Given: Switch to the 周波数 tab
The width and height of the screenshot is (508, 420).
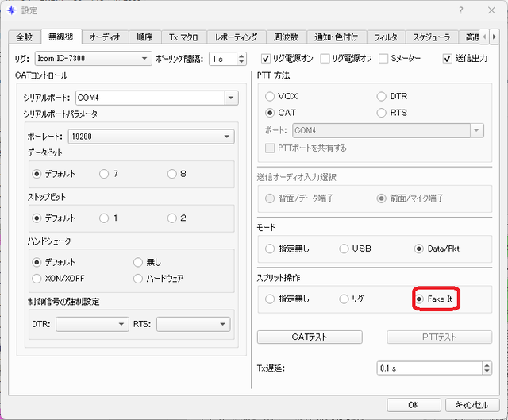Looking at the screenshot, I should tap(286, 37).
